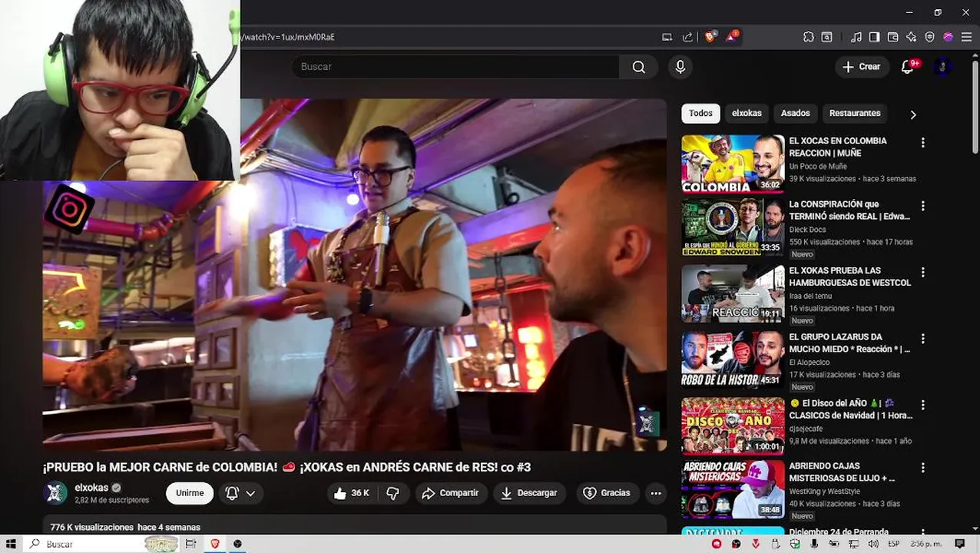Toggle the browser sidebar panel icon
980x553 pixels.
(x=874, y=37)
